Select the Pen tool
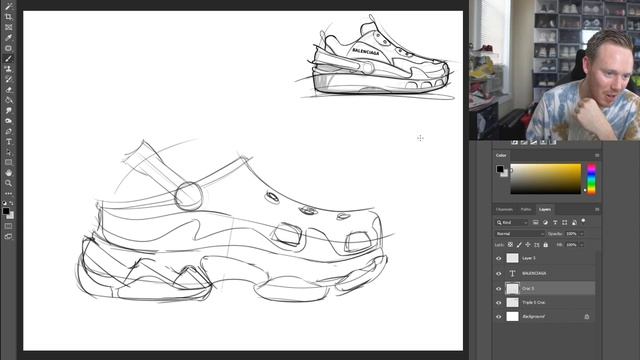Screen dimensions: 640x360 8,131
